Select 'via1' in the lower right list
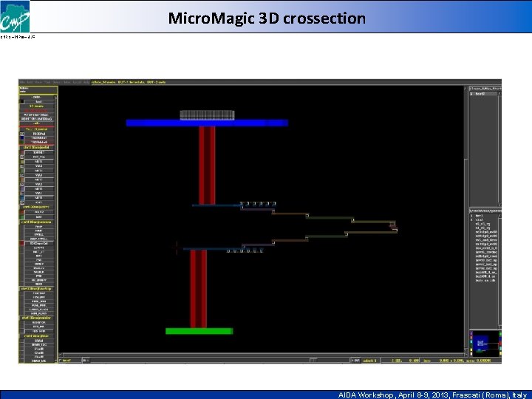 click(x=479, y=220)
